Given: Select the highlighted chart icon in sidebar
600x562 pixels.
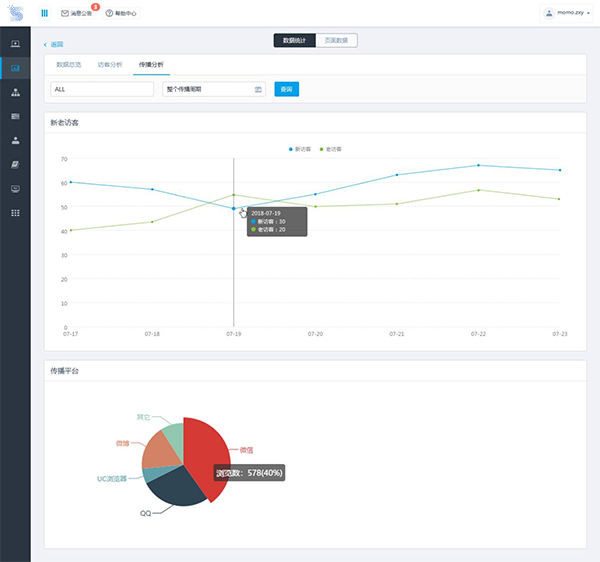Looking at the screenshot, I should [x=15, y=68].
